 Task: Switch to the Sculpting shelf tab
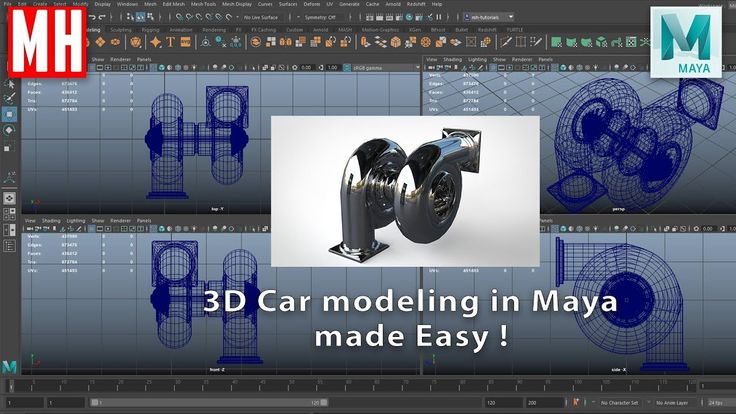pos(121,30)
